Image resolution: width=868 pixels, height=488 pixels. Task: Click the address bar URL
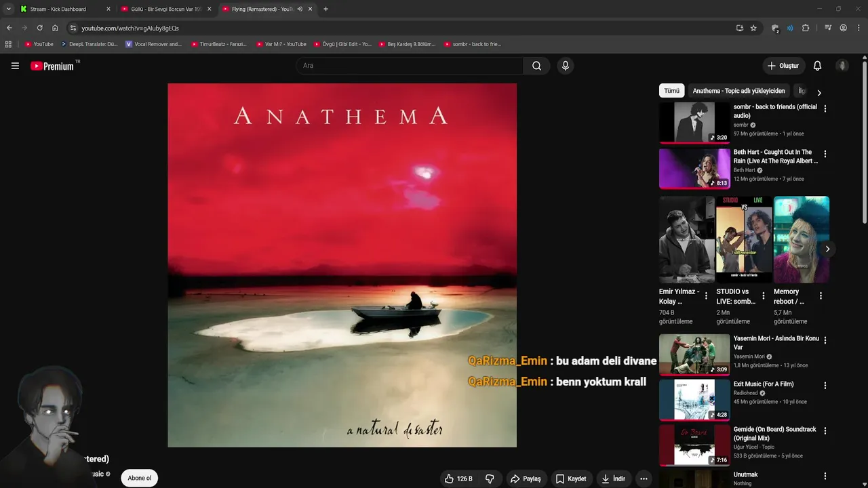click(130, 28)
